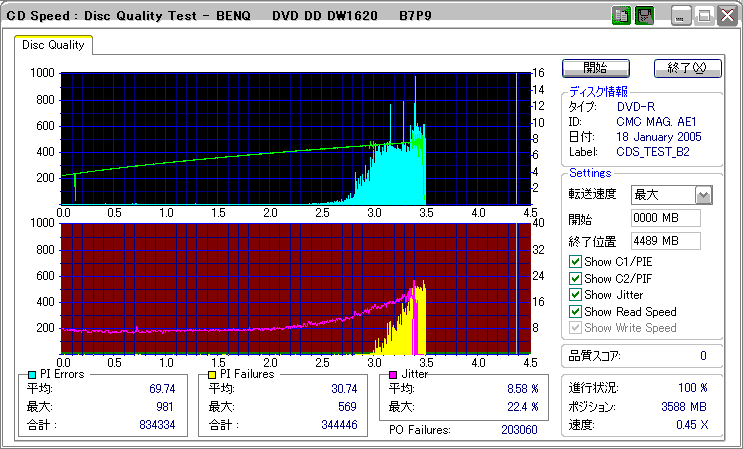Click the 開始 0000 MB input field
Screen dimensions: 743x449
tap(666, 218)
